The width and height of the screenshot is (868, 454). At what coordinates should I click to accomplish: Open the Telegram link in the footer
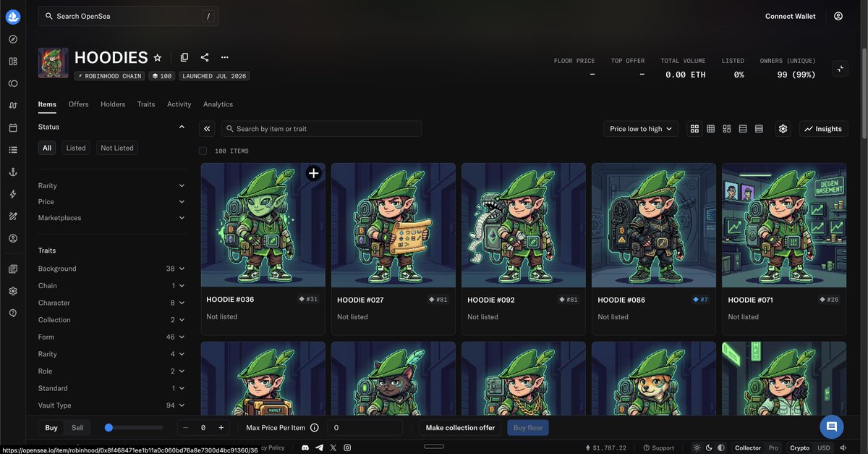(x=320, y=448)
